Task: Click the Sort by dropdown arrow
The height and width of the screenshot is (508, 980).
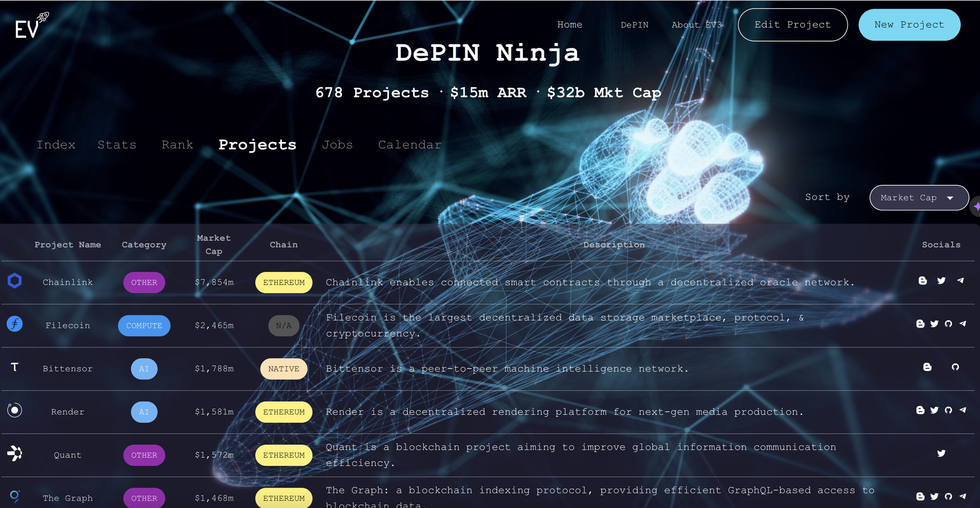Action: point(950,198)
